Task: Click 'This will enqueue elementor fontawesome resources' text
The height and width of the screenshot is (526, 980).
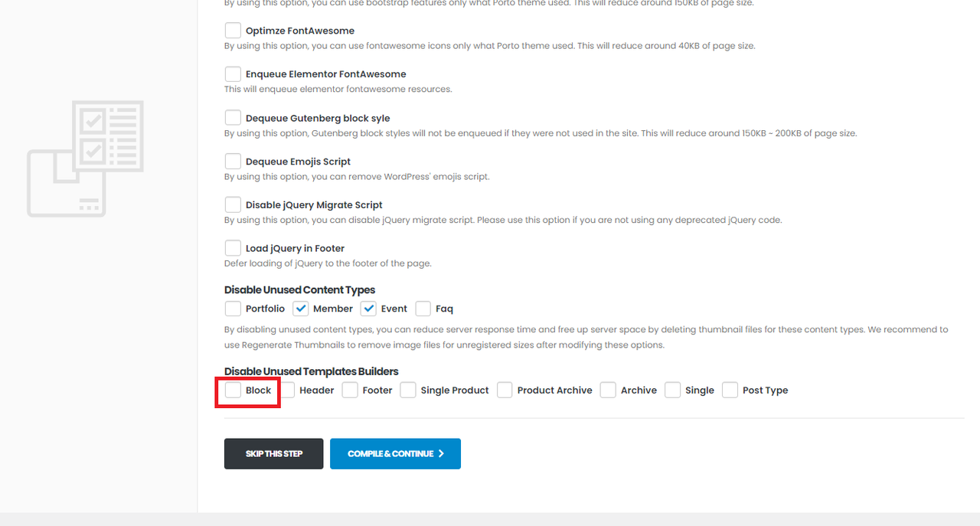Action: pyautogui.click(x=338, y=89)
